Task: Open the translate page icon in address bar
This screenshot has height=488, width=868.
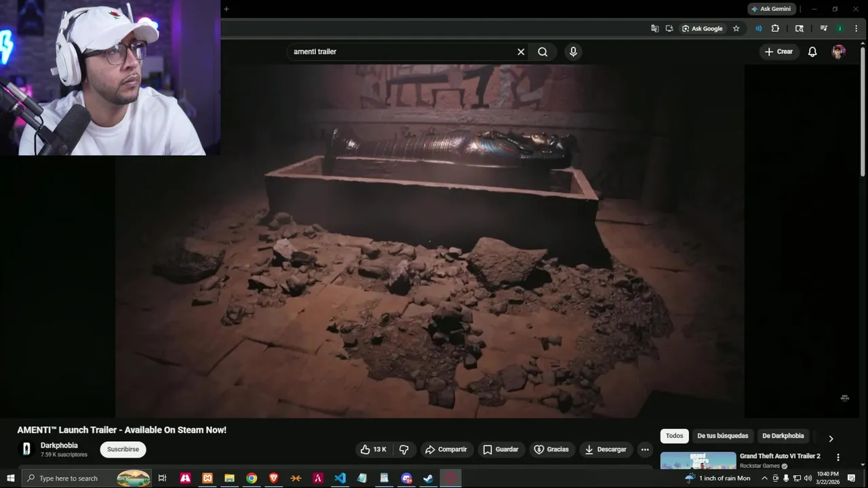Action: 654,28
